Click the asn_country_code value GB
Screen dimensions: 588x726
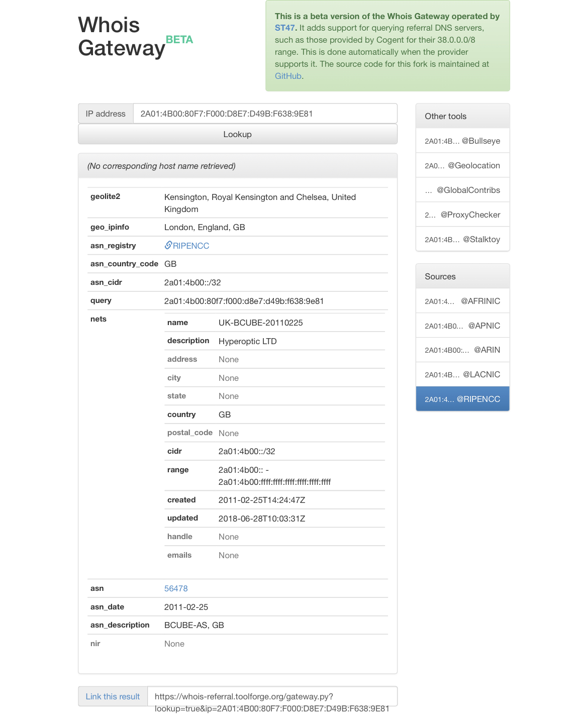[x=170, y=264]
